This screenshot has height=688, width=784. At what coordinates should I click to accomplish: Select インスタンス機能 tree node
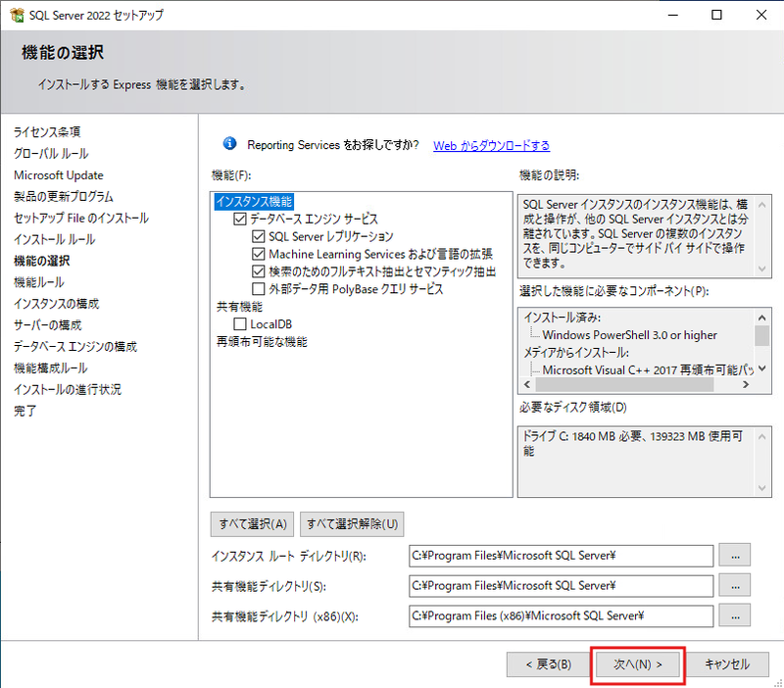(x=254, y=202)
